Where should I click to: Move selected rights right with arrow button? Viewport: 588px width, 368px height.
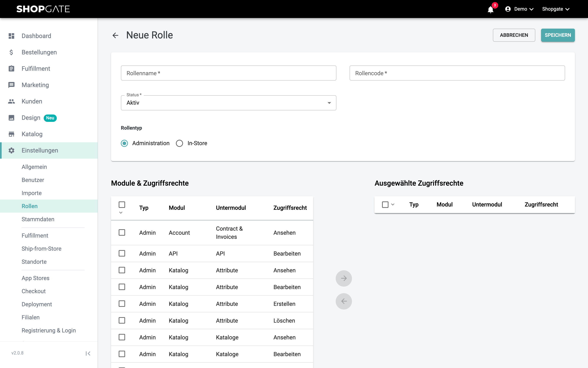pos(344,278)
